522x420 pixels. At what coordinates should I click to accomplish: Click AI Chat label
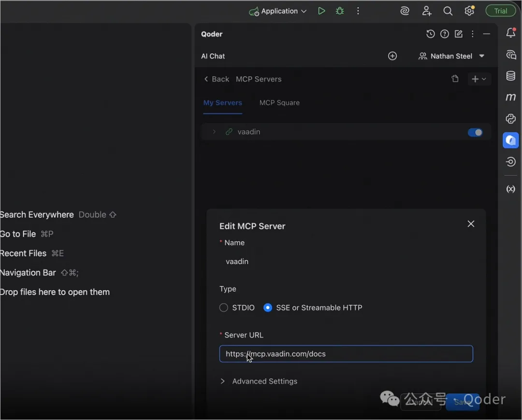click(213, 56)
